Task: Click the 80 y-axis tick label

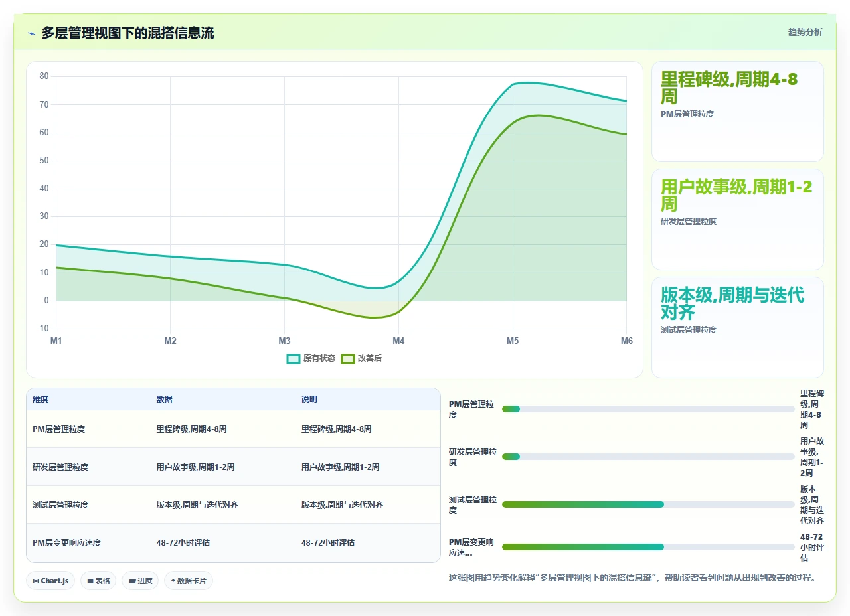Action: [44, 76]
